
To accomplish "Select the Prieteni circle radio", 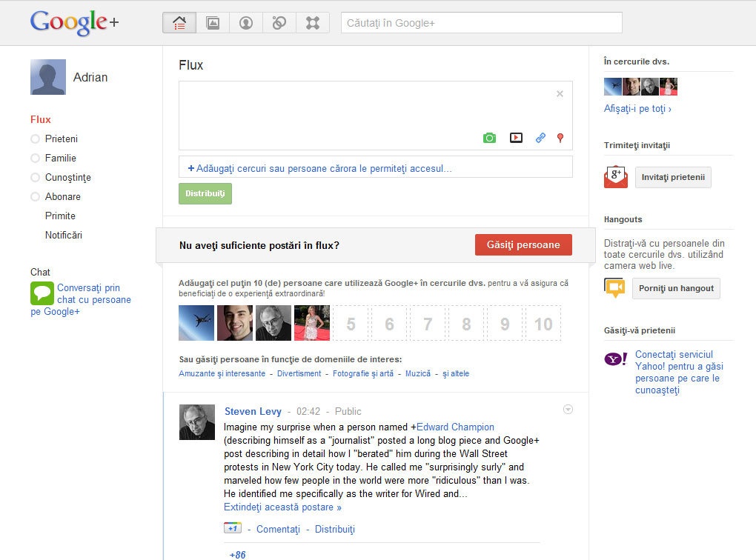I will pyautogui.click(x=35, y=139).
